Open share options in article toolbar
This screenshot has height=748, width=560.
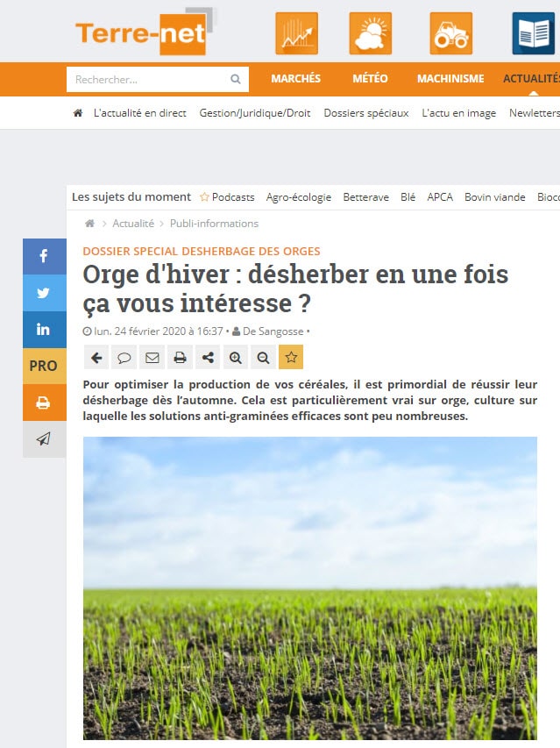pyautogui.click(x=208, y=357)
